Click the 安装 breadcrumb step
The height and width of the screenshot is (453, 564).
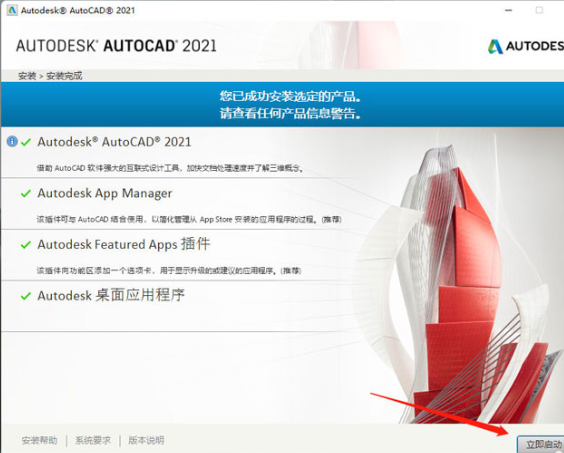(x=27, y=76)
